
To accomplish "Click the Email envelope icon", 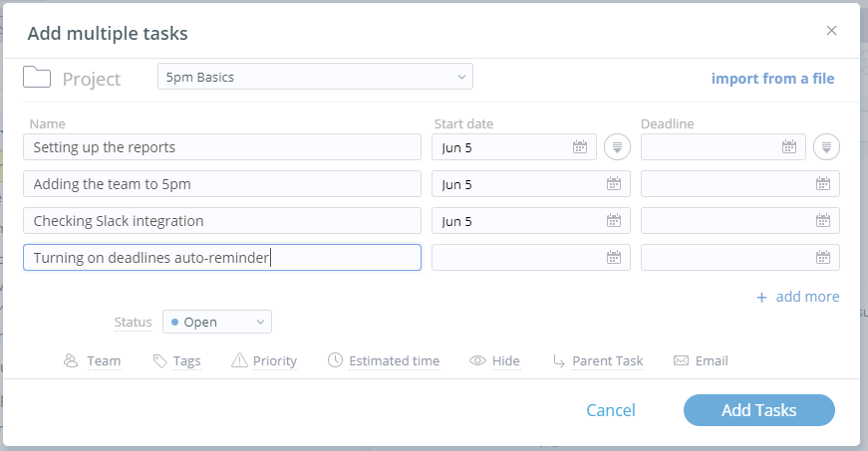I will pos(681,360).
